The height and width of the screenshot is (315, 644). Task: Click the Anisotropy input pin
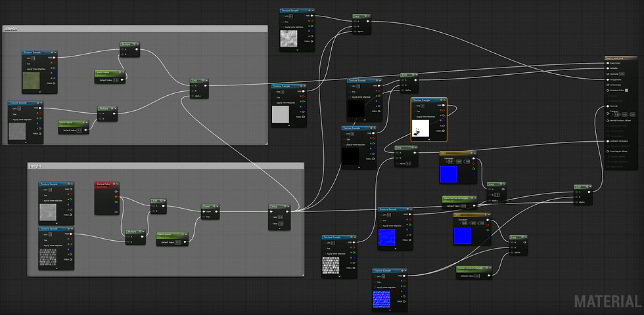[x=609, y=85]
